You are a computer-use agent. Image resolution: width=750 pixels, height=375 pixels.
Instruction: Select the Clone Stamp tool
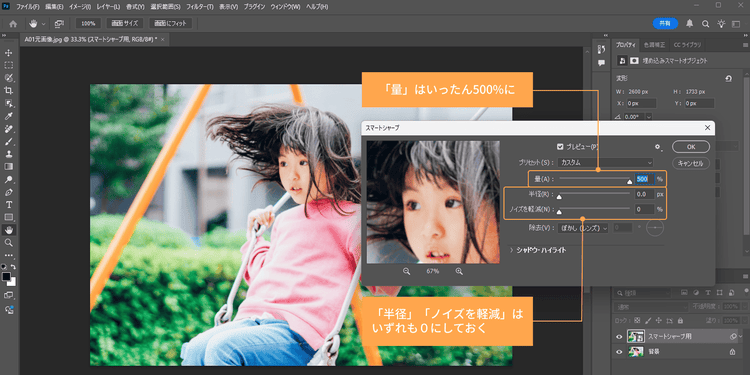tap(9, 154)
